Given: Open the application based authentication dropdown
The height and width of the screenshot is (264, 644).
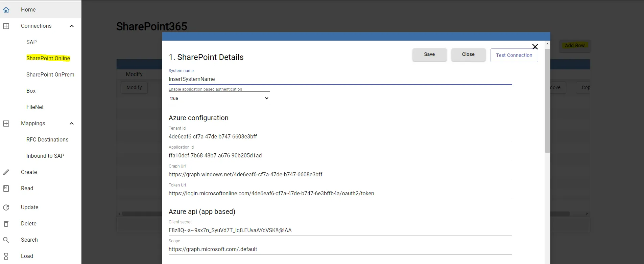Looking at the screenshot, I should point(219,98).
